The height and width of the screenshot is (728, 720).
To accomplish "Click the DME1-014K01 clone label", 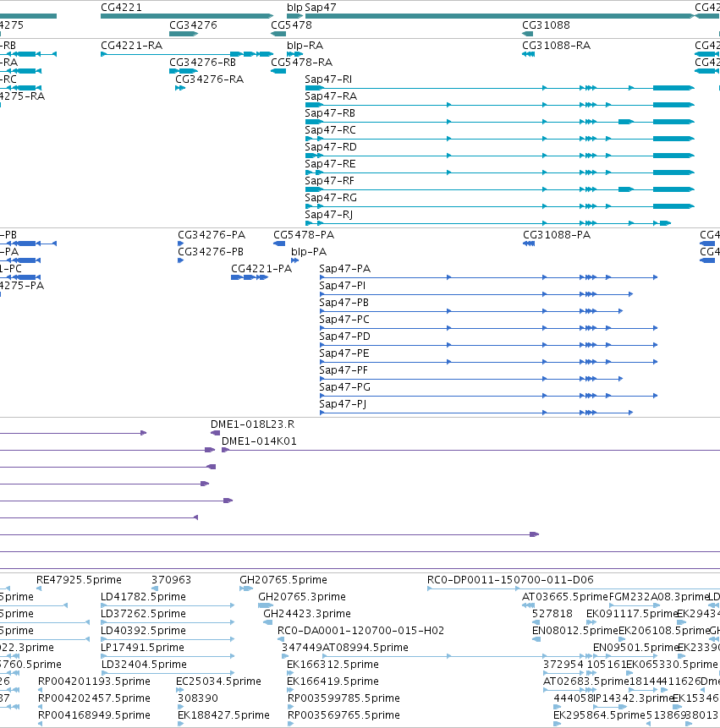I will tap(259, 441).
